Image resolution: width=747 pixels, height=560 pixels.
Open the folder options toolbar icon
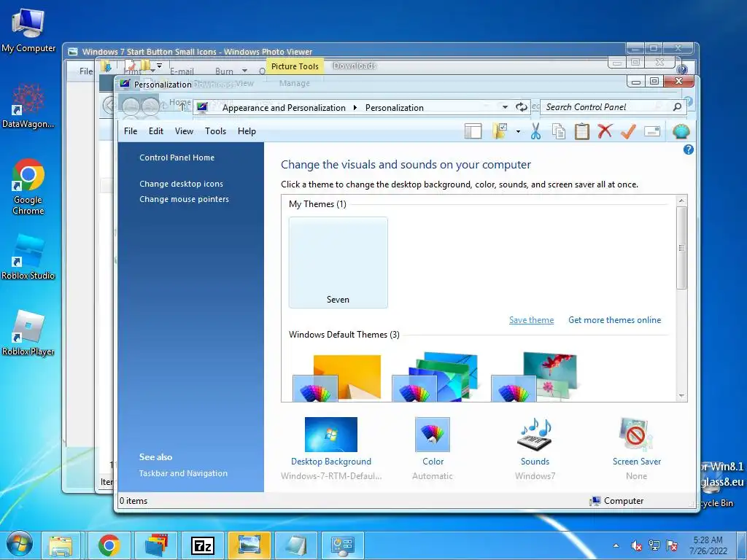(500, 131)
